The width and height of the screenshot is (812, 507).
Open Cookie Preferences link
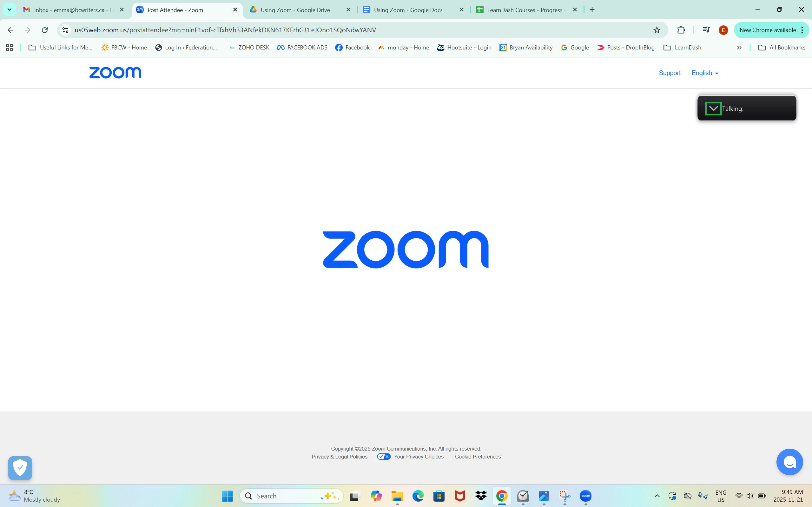478,457
